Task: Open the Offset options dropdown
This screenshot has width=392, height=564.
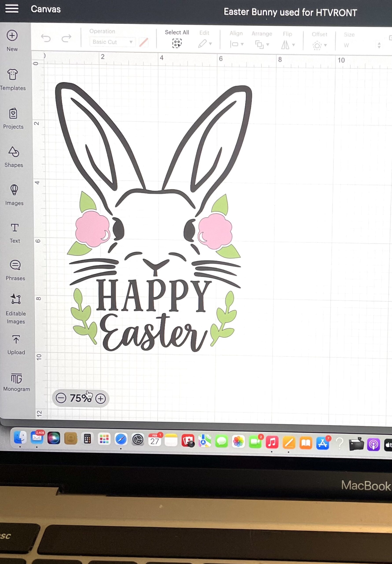Action: (x=319, y=45)
